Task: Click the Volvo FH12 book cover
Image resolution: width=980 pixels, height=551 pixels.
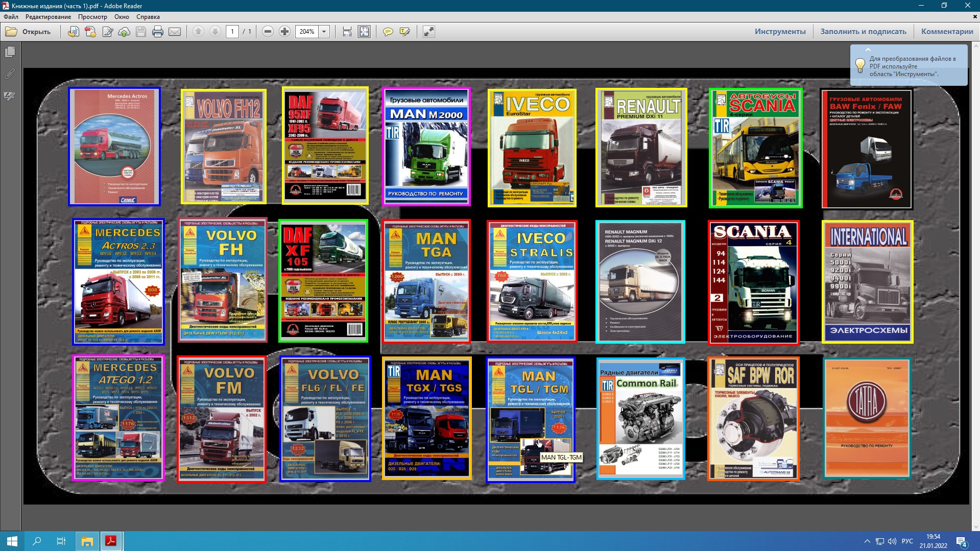Action: tap(224, 147)
